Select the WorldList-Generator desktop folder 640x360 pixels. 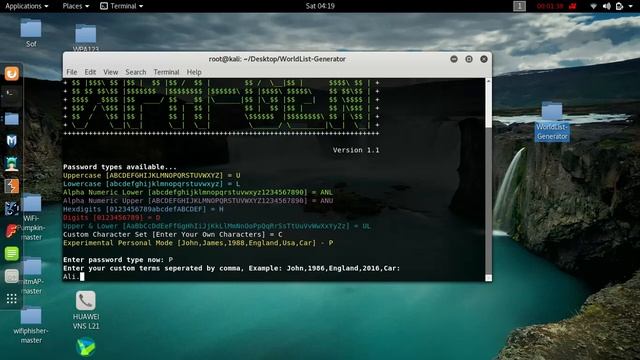(x=552, y=121)
